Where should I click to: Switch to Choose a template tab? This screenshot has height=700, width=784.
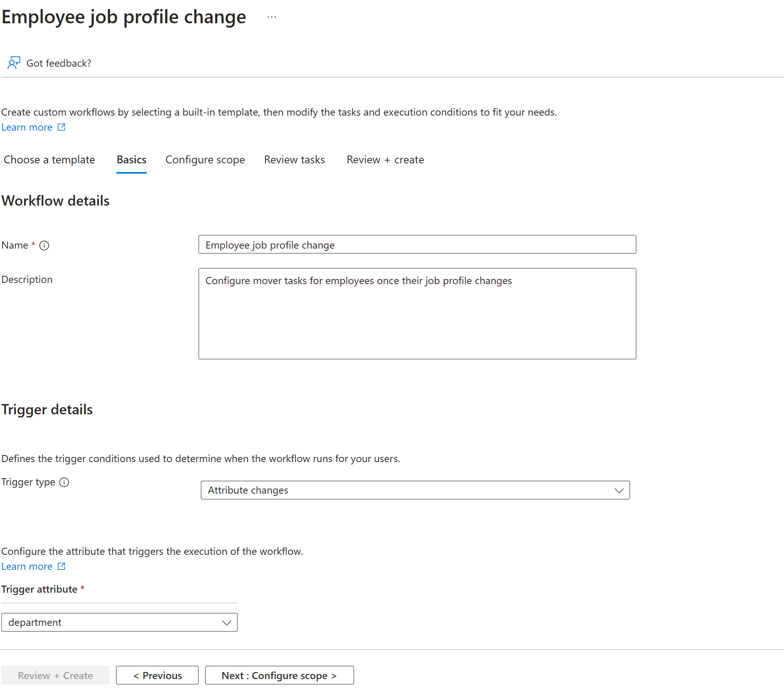click(x=49, y=160)
